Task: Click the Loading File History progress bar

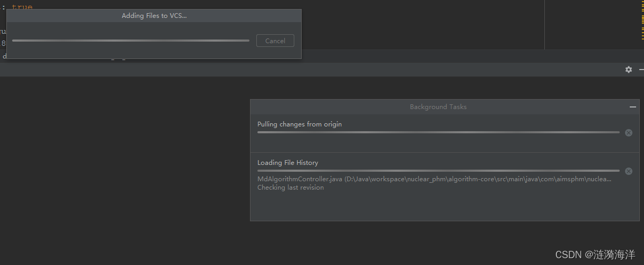Action: 438,171
